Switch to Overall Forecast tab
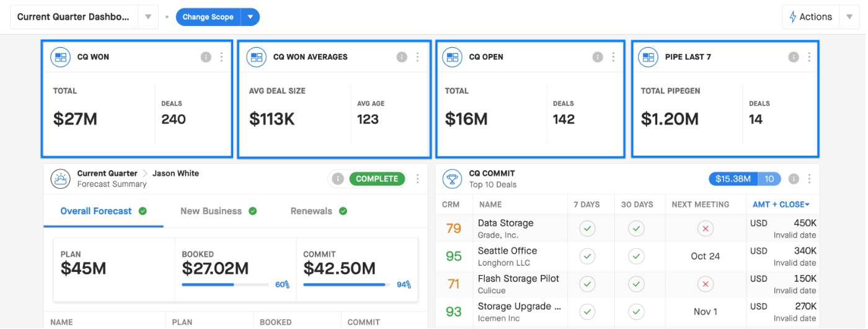 [x=103, y=211]
